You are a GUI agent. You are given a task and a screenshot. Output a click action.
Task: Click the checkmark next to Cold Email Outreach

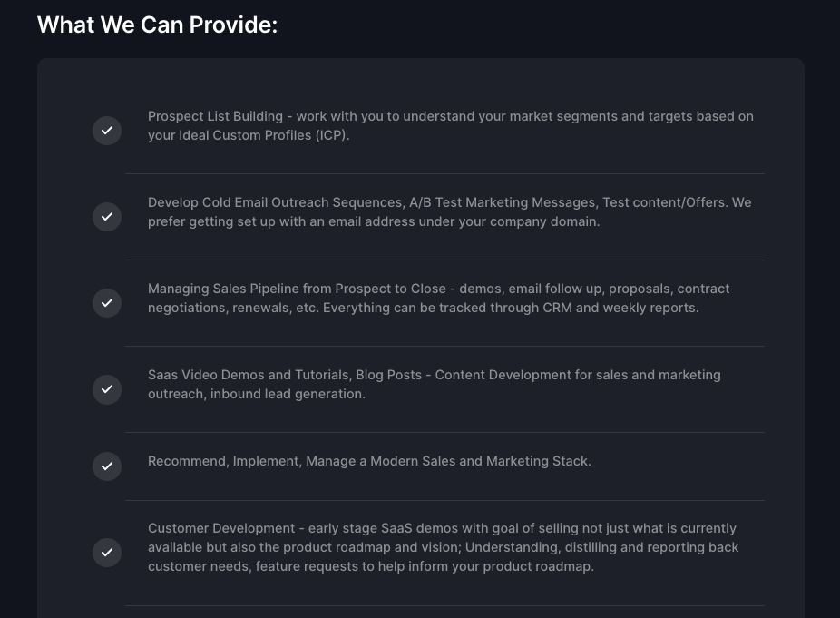[107, 217]
